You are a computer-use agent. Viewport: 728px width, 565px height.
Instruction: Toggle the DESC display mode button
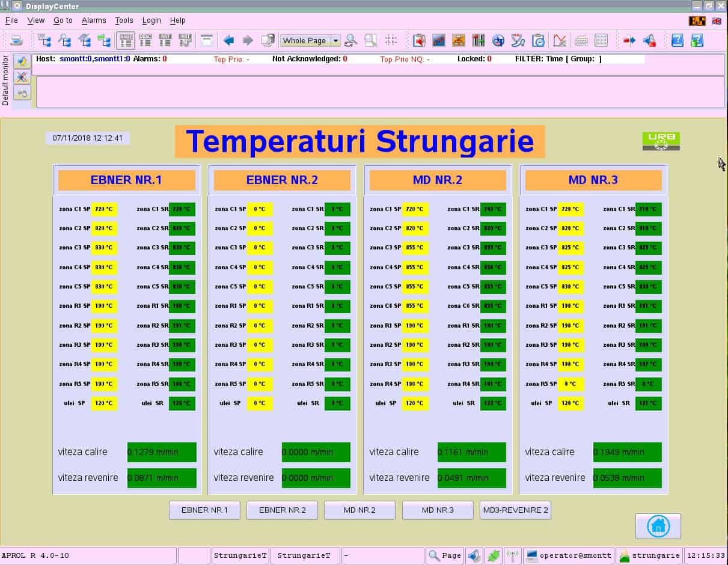145,41
